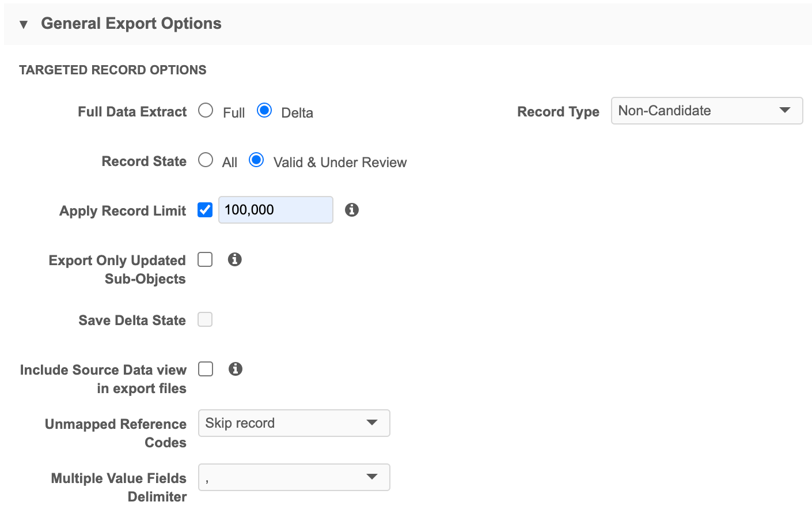812x513 pixels.
Task: Click info icon for Include Source Data view
Action: [235, 369]
